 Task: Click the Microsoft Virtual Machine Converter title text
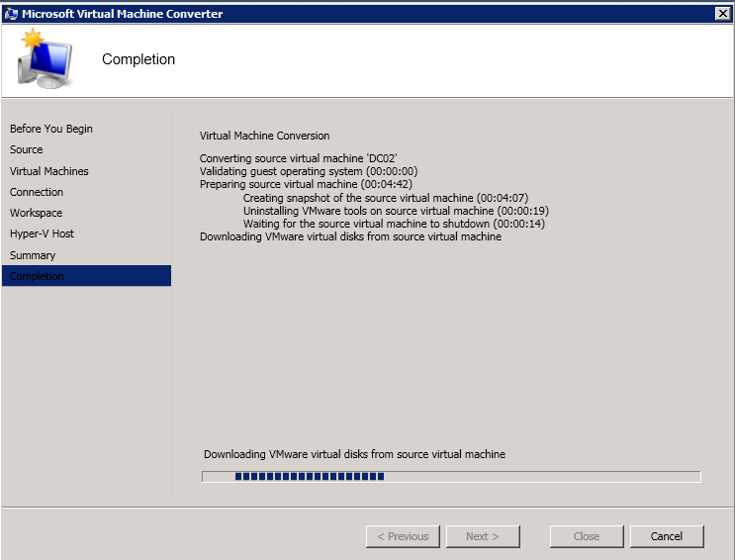point(123,14)
